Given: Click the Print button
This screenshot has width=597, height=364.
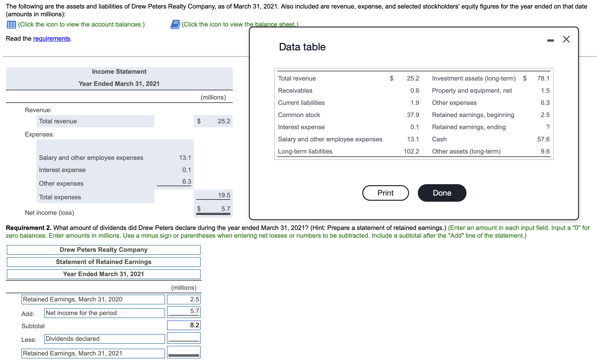Looking at the screenshot, I should tap(385, 193).
